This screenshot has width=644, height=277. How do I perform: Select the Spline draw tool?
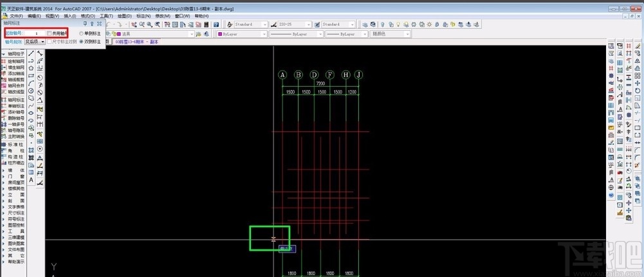pyautogui.click(x=31, y=105)
